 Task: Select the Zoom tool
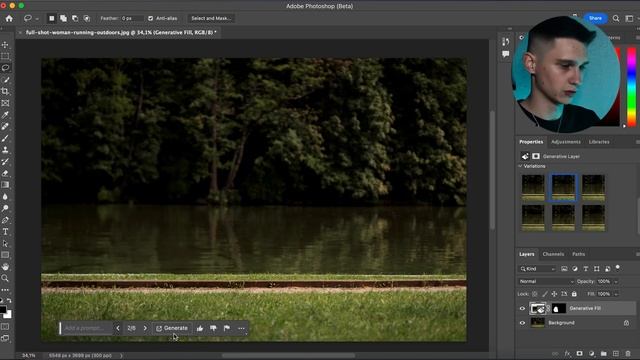pyautogui.click(x=5, y=278)
